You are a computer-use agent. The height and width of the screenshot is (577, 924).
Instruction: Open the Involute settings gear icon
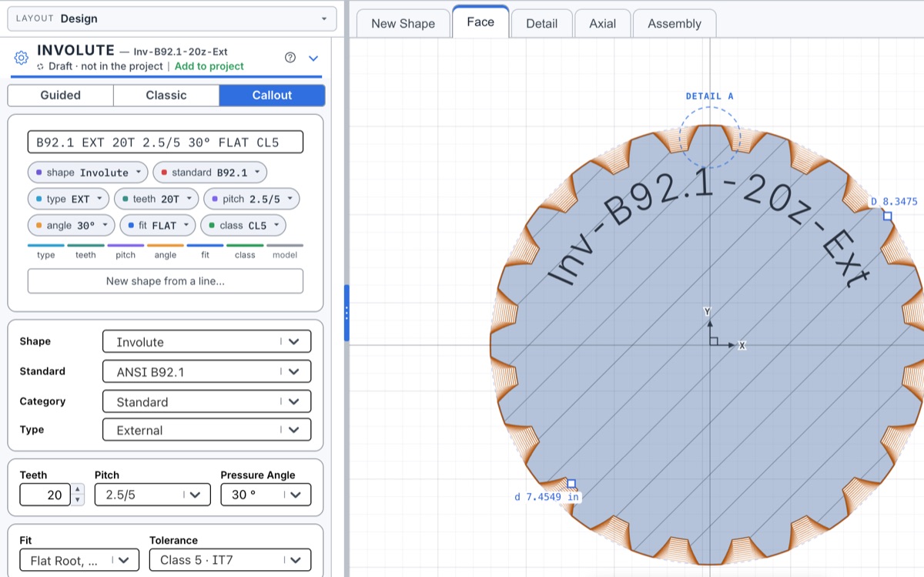click(22, 58)
